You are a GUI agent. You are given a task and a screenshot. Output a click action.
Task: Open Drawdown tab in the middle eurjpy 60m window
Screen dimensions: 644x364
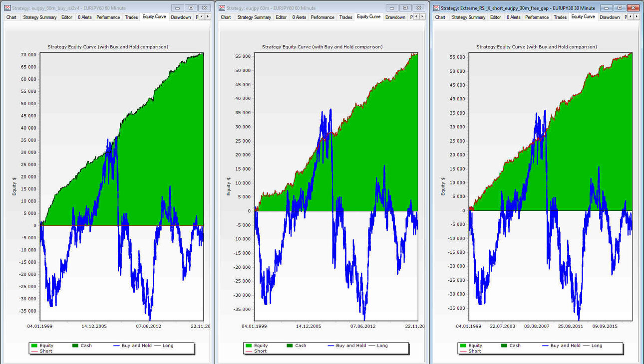pos(395,17)
